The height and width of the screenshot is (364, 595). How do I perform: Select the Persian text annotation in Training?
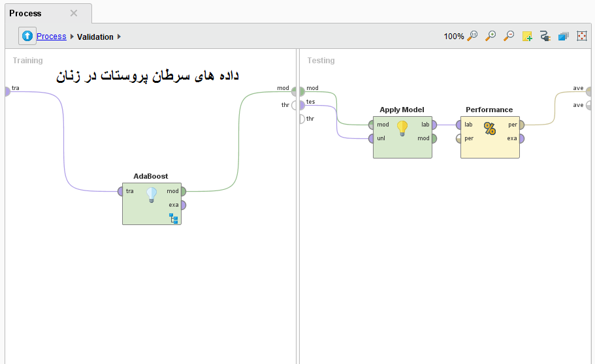[148, 76]
